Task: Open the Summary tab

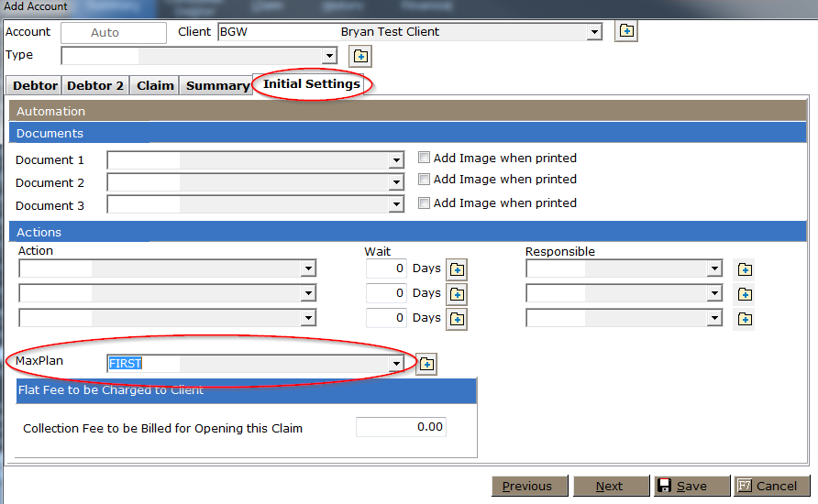Action: (x=216, y=85)
